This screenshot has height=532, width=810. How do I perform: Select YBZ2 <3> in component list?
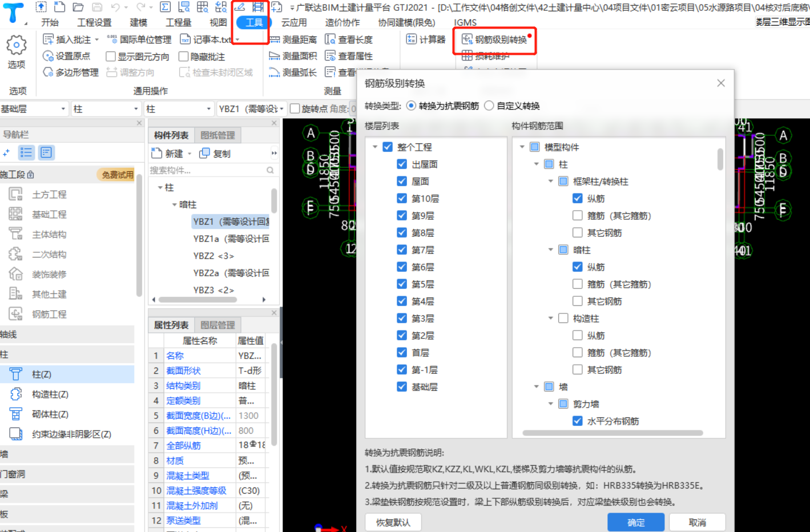coord(213,256)
